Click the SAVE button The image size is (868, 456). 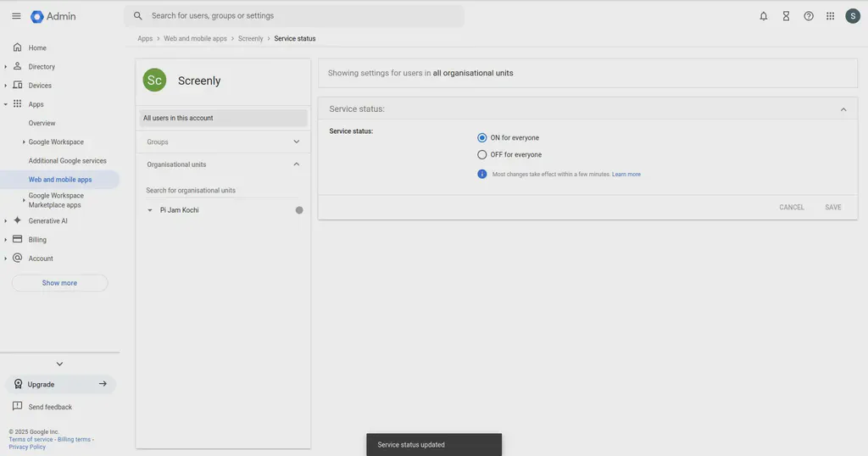[x=833, y=207]
